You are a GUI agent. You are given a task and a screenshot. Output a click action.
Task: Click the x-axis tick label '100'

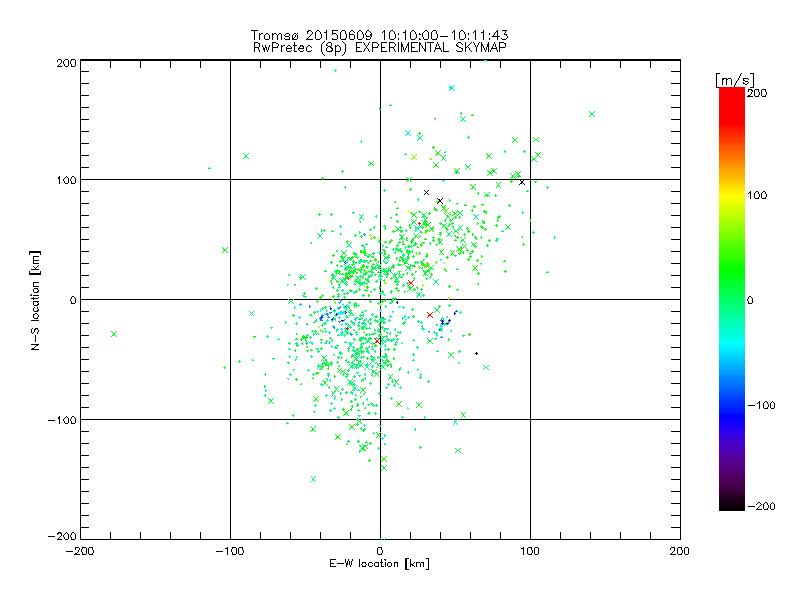coord(530,551)
